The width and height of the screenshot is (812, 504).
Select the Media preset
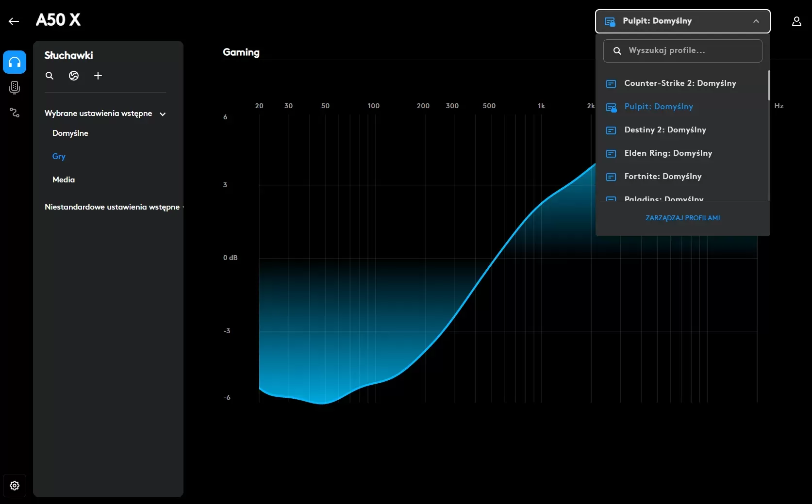point(64,179)
